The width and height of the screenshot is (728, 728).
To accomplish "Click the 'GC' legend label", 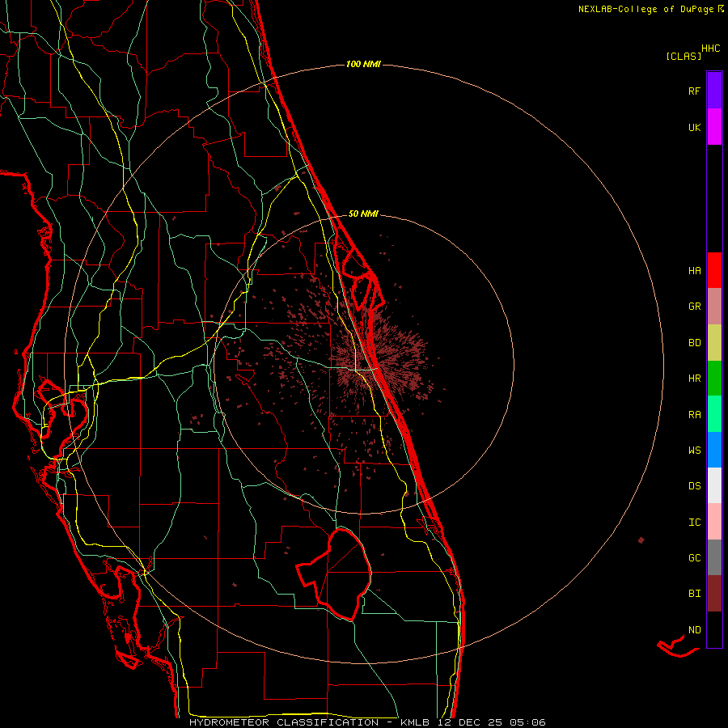I will [694, 558].
